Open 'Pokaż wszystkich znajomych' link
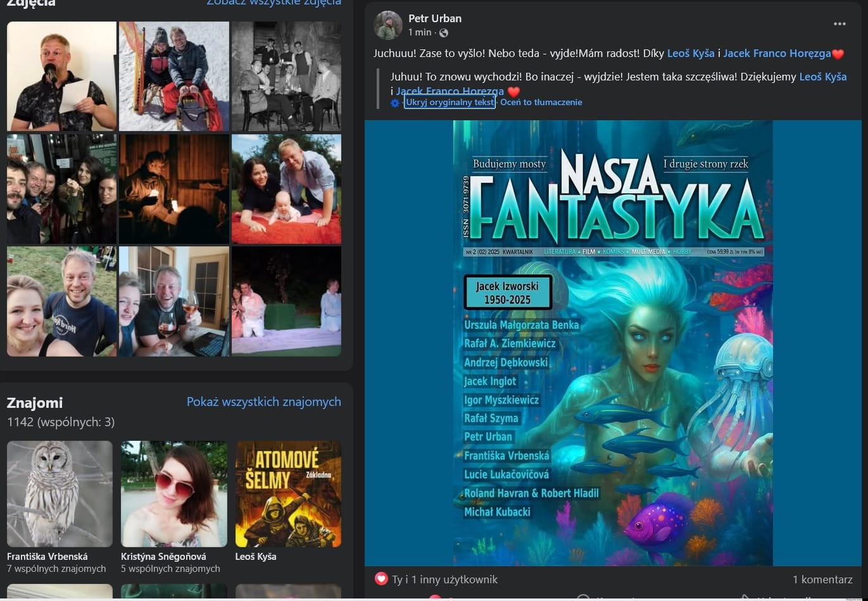Viewport: 868px width, 601px height. click(263, 402)
